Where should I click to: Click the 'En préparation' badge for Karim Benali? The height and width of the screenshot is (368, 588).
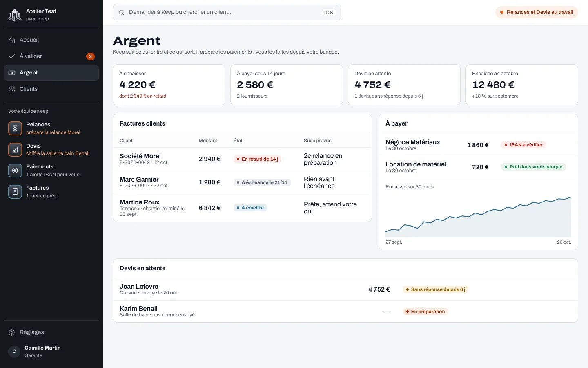[x=425, y=312]
